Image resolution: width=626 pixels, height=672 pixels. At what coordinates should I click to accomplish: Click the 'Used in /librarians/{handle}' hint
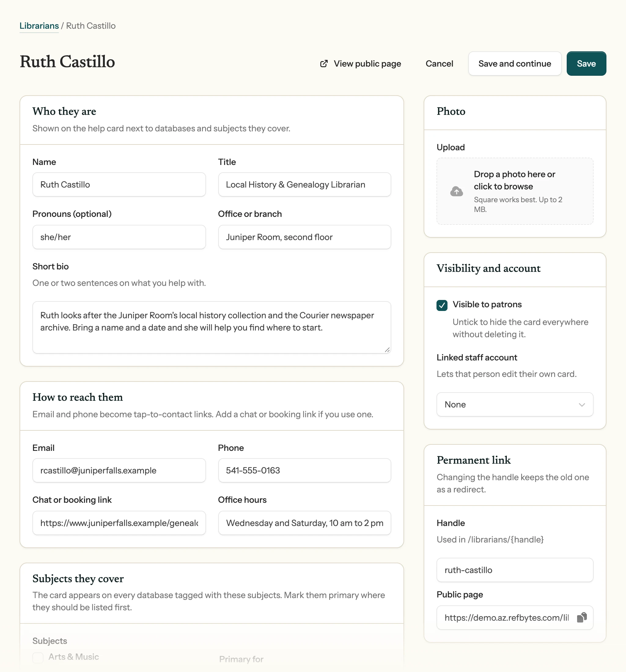[x=490, y=539]
